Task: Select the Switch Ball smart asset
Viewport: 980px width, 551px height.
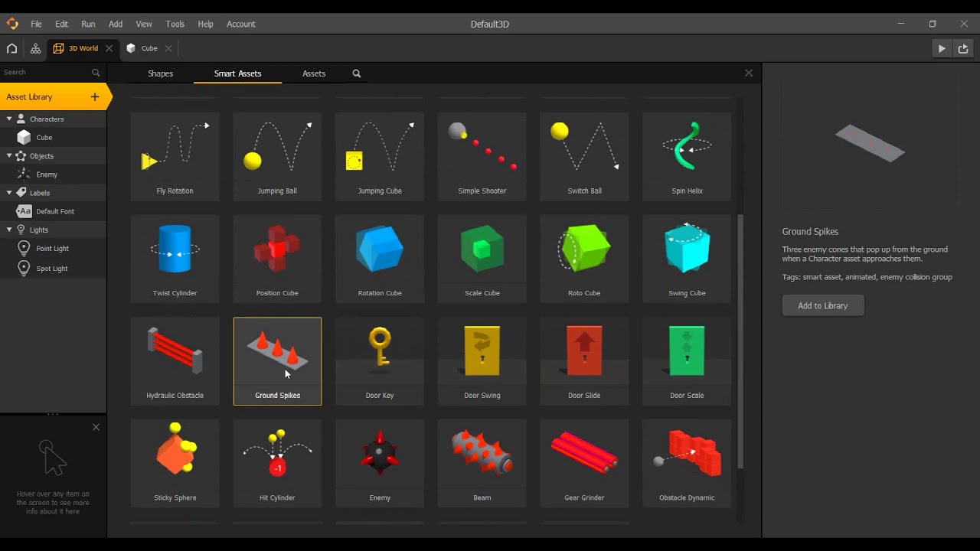Action: tap(584, 156)
